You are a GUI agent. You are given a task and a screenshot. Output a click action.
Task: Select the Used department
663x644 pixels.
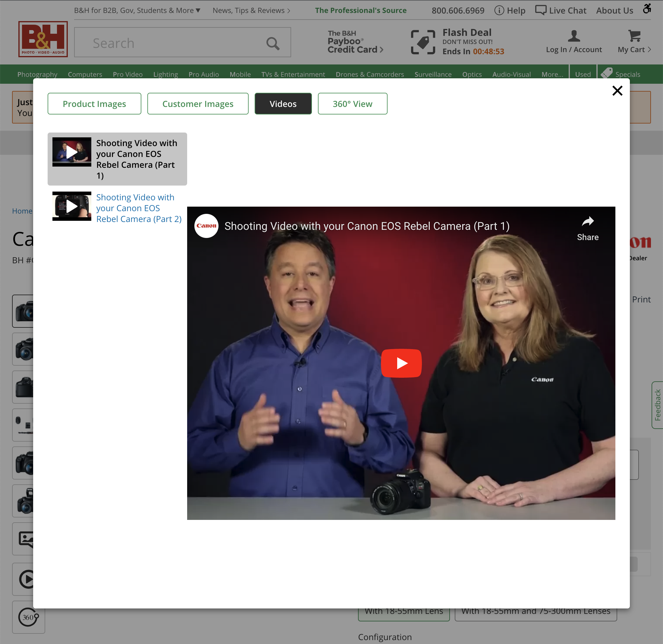[x=583, y=74]
